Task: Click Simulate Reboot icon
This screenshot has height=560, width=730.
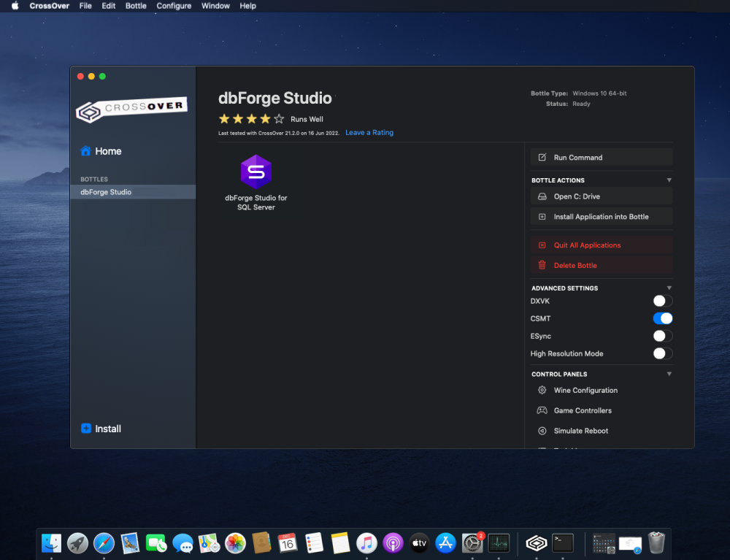Action: click(x=542, y=431)
